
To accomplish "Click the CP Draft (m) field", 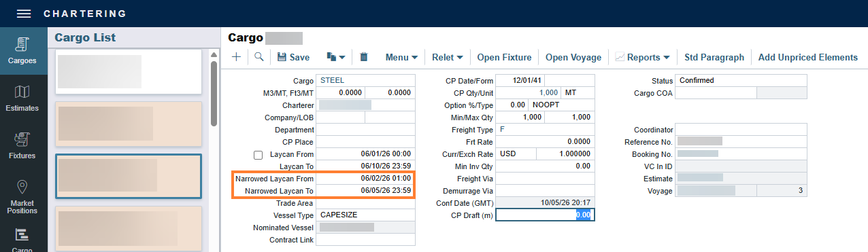I will tap(545, 215).
